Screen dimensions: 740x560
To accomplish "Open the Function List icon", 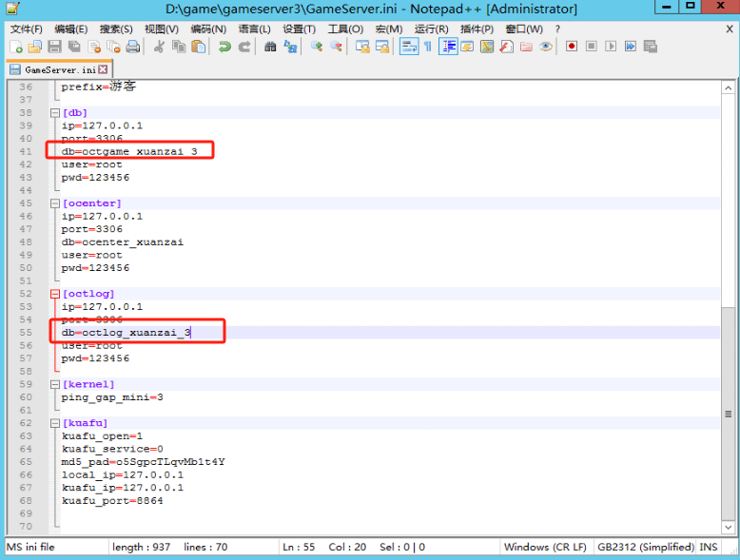I will pyautogui.click(x=506, y=47).
